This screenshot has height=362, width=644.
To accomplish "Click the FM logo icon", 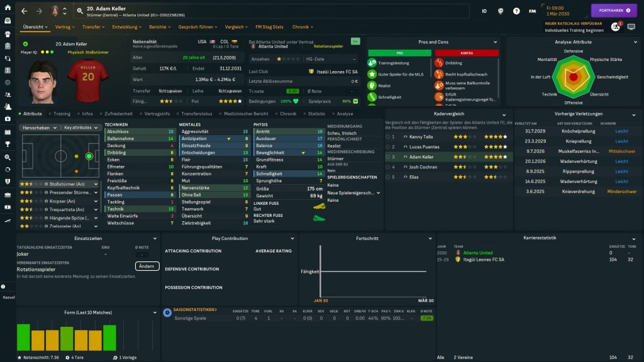I will click(533, 11).
